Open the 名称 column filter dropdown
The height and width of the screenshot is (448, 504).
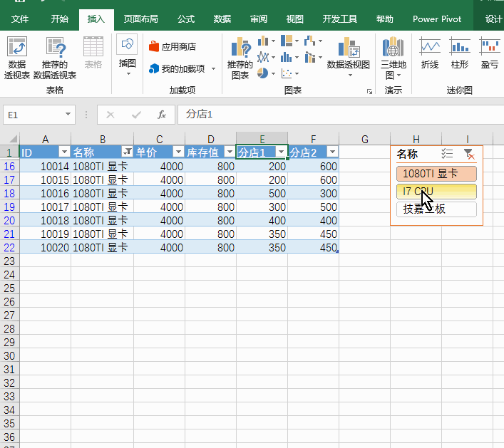tap(127, 152)
